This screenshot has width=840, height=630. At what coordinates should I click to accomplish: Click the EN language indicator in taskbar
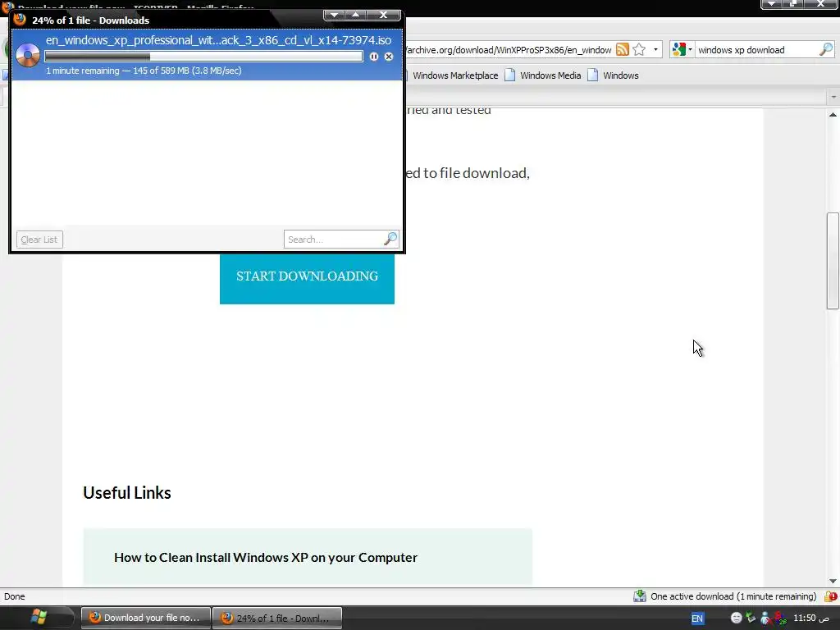coord(697,619)
